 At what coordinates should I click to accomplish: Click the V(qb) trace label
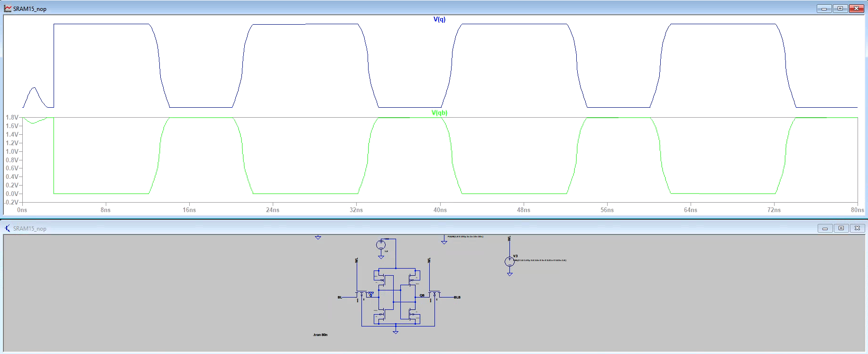pyautogui.click(x=439, y=113)
